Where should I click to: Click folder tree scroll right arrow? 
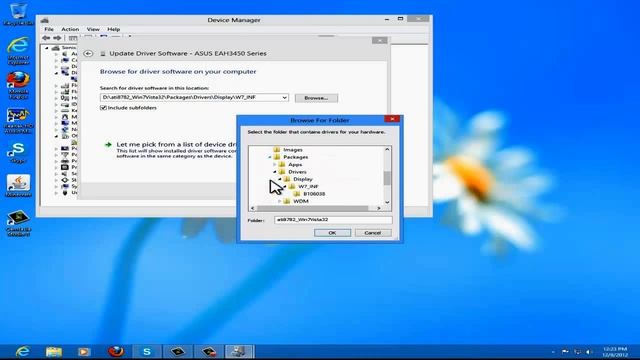click(x=379, y=208)
